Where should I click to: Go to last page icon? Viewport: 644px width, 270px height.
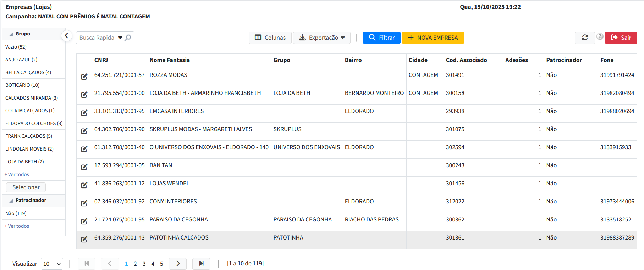(x=201, y=264)
